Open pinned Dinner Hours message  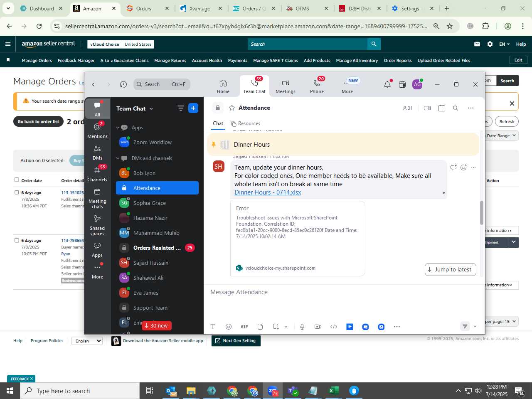click(343, 145)
